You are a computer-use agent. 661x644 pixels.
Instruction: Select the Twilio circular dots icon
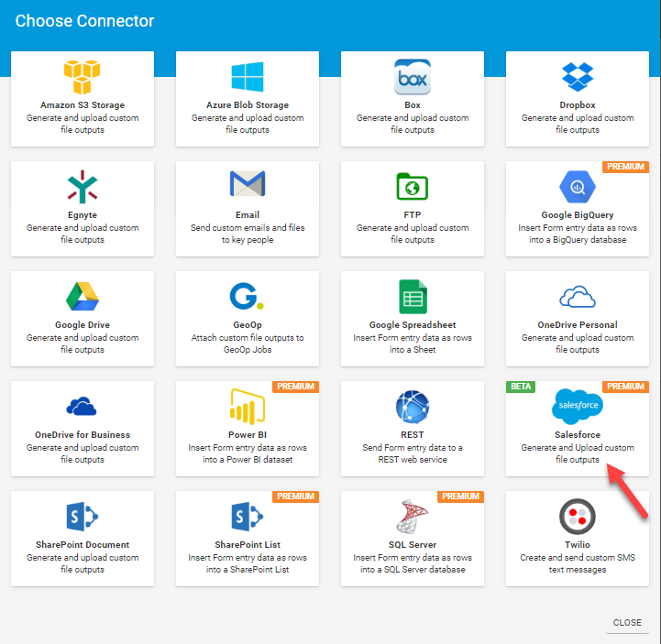coord(578,517)
